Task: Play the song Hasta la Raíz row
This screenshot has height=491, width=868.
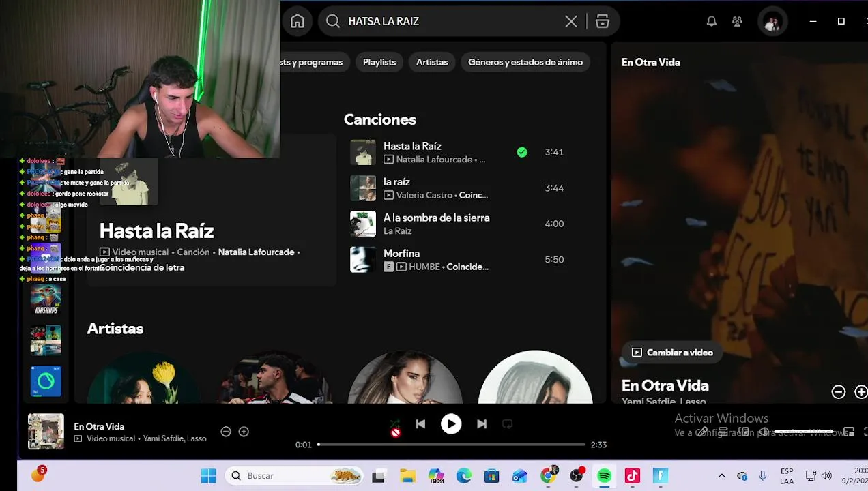Action: [457, 152]
